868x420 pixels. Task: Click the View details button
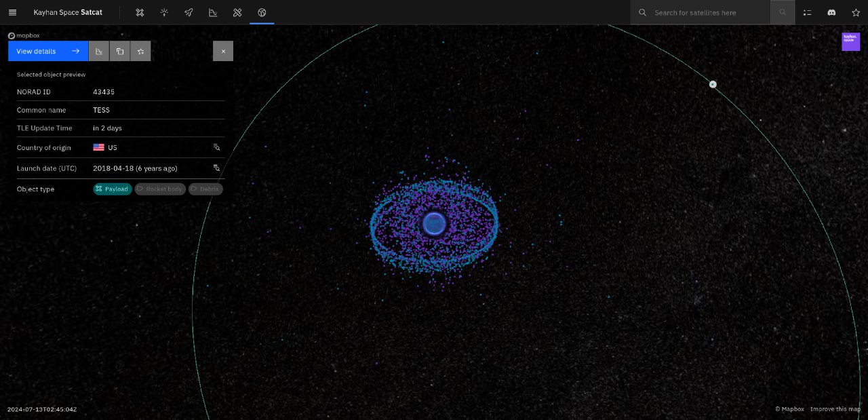48,51
